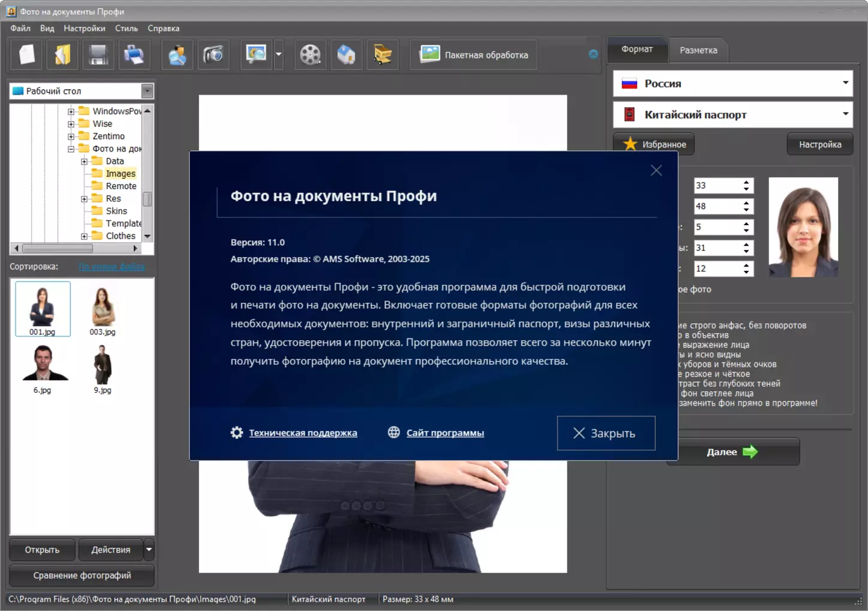
Task: Open the Рабочий стол location dropdown
Action: tap(82, 91)
